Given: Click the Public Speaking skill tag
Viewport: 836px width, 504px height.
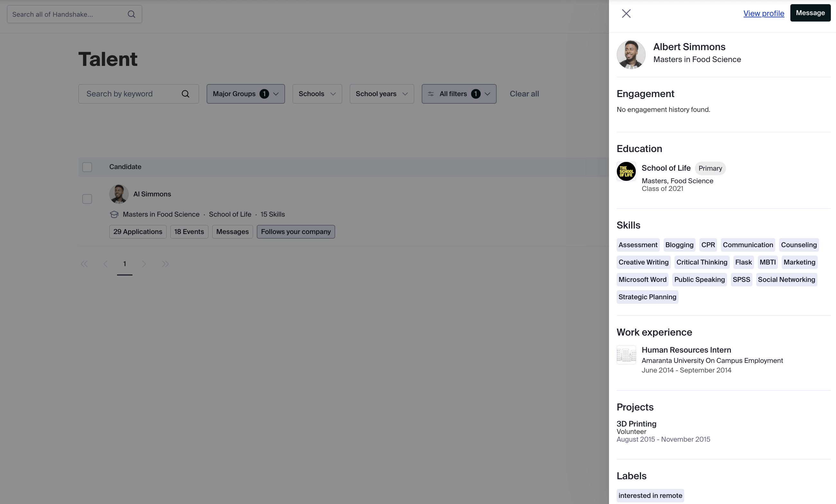Looking at the screenshot, I should [699, 279].
